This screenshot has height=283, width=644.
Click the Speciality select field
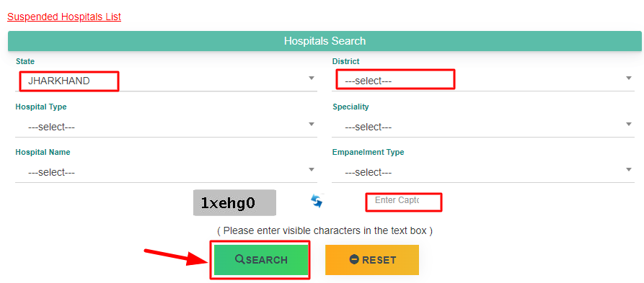click(x=483, y=127)
